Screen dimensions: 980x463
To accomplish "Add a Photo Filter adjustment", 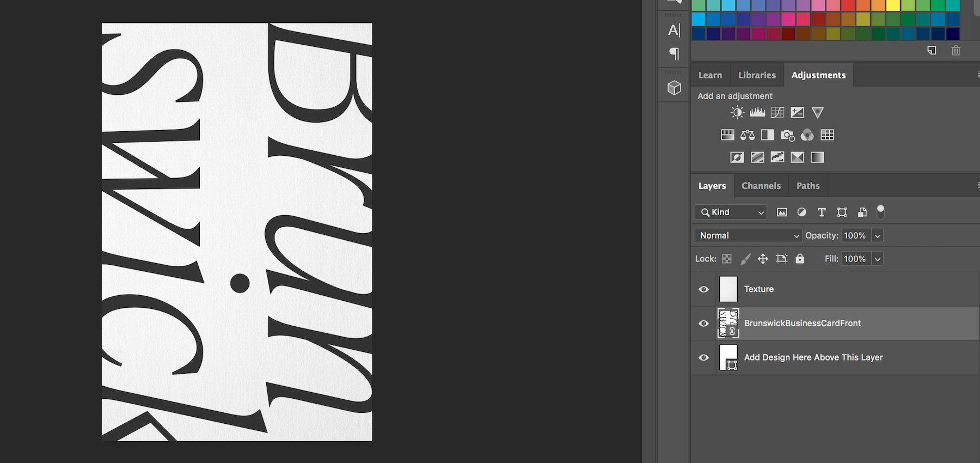I will (787, 135).
